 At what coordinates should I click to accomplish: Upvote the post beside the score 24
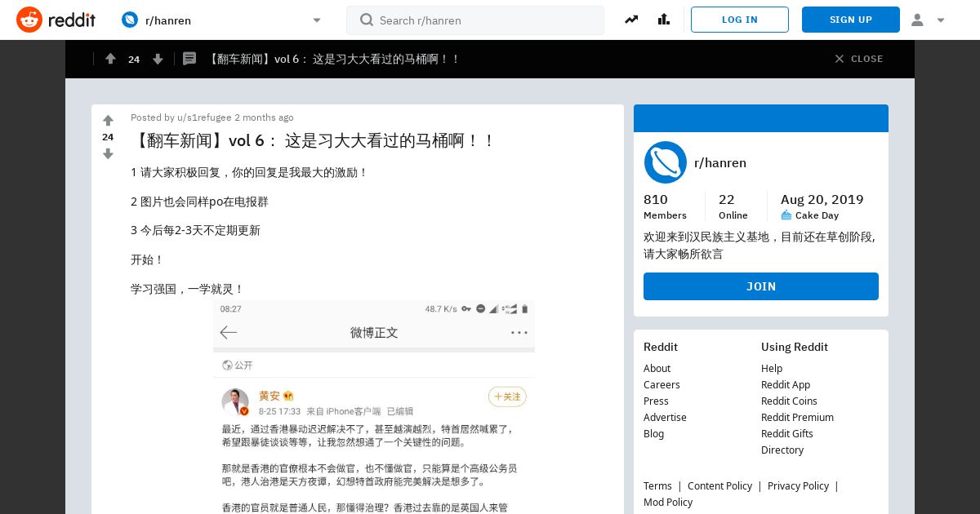click(108, 121)
